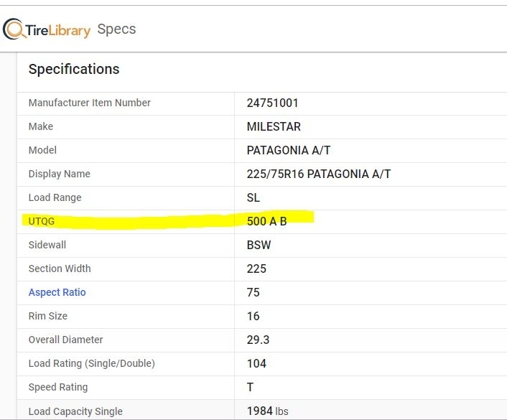Click the Sidewall BSW value
This screenshot has width=507, height=420.
[258, 245]
